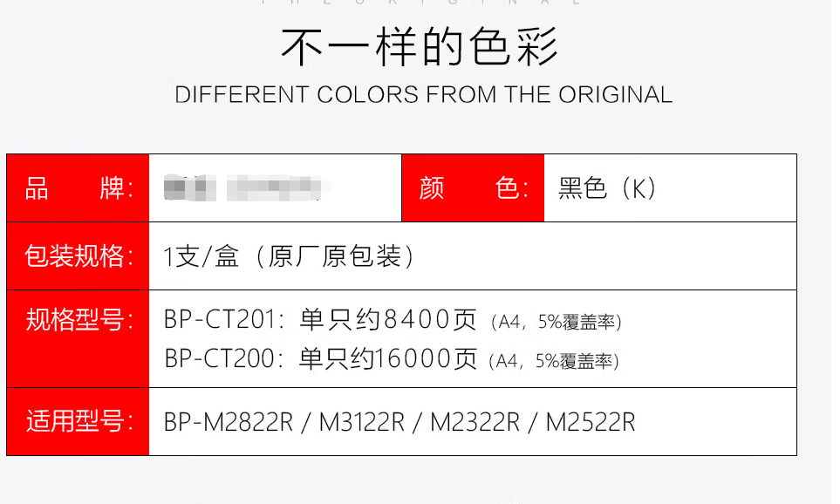840x504 pixels.
Task: Select the 包装规格 label cell
Action: [79, 256]
